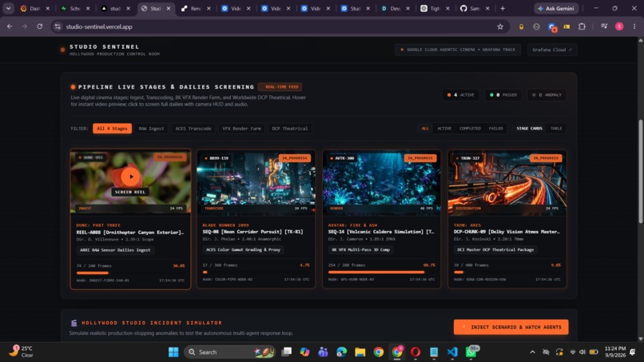Click the Google Cloud Agentic Cinema badge
The image size is (644, 362).
click(458, 50)
